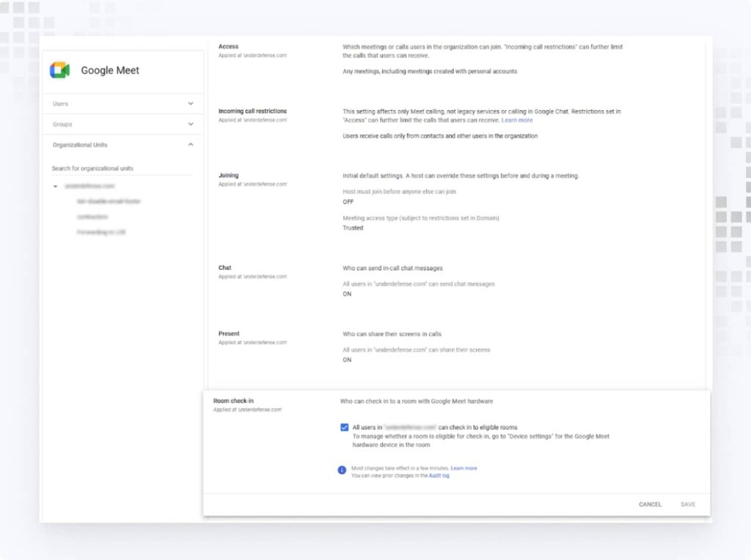Click the Groups label in sidebar
751x560 pixels.
[x=62, y=124]
